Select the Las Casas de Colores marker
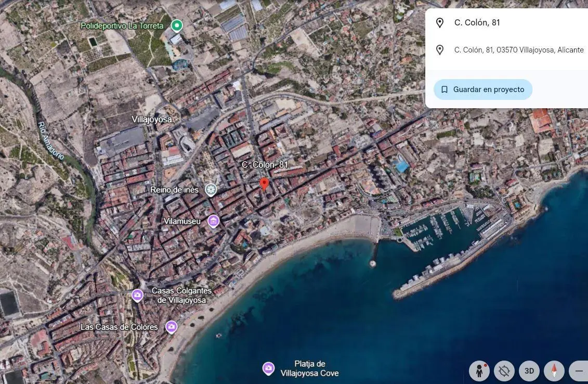This screenshot has width=588, height=384. [x=171, y=327]
